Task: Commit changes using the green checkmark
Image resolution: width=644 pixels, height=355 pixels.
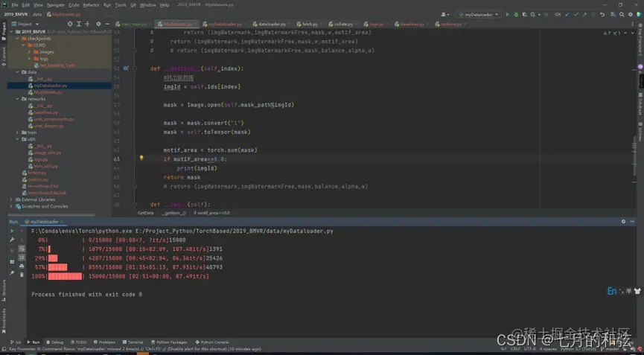Action: (x=576, y=14)
